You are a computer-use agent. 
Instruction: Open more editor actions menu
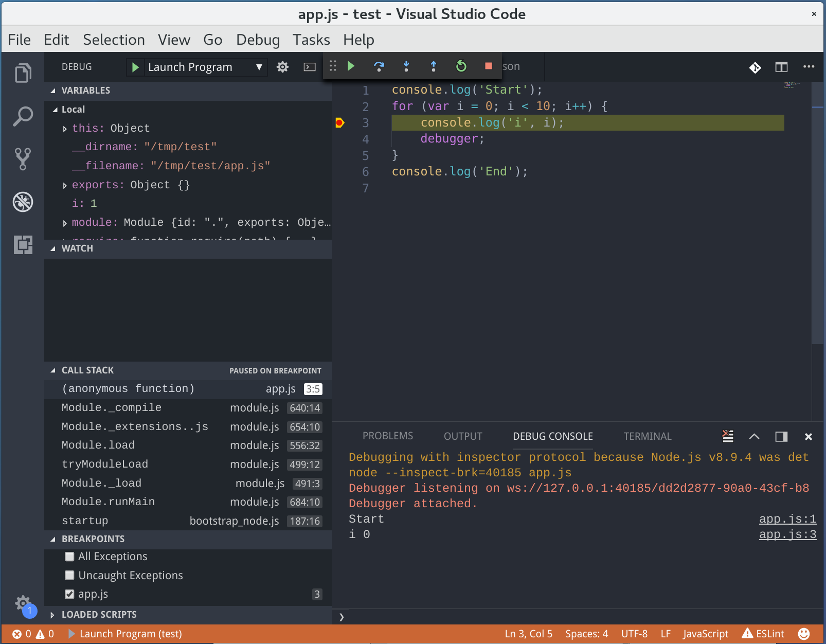click(809, 66)
